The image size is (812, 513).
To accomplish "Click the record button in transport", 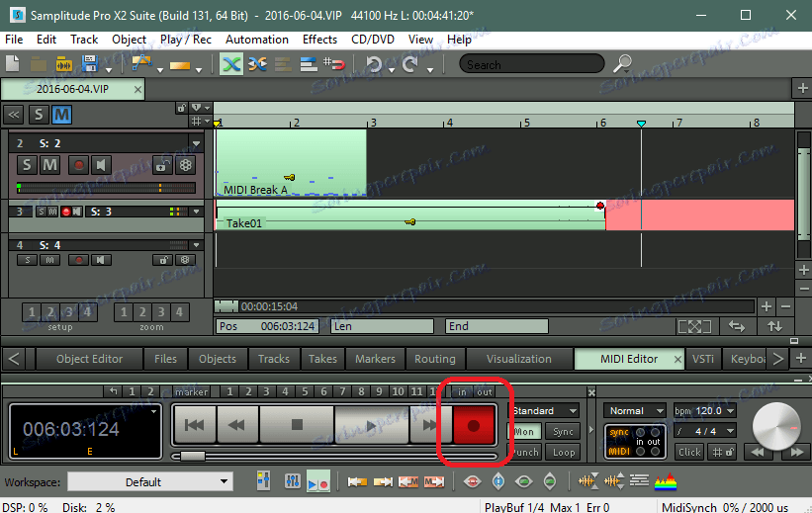I will tap(474, 425).
